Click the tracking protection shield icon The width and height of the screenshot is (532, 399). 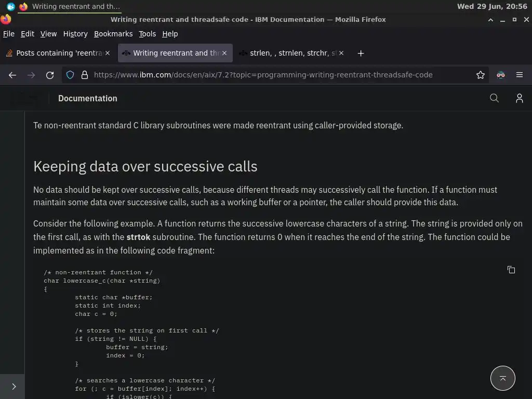(x=71, y=75)
